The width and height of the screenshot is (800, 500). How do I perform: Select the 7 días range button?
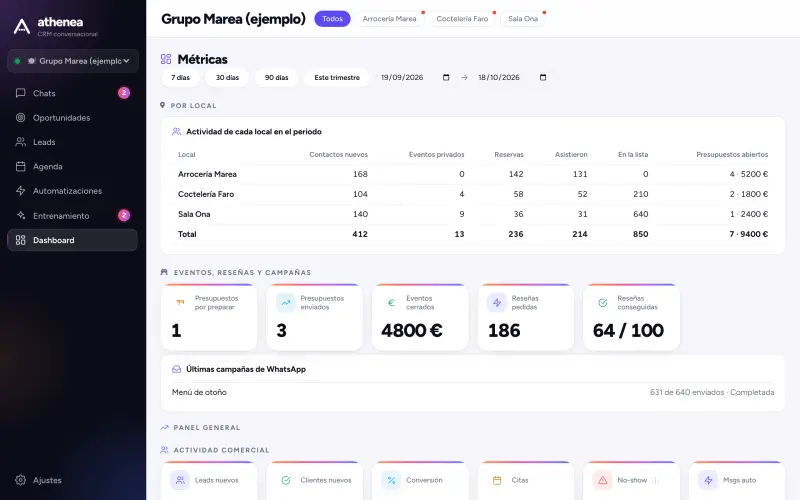click(180, 78)
